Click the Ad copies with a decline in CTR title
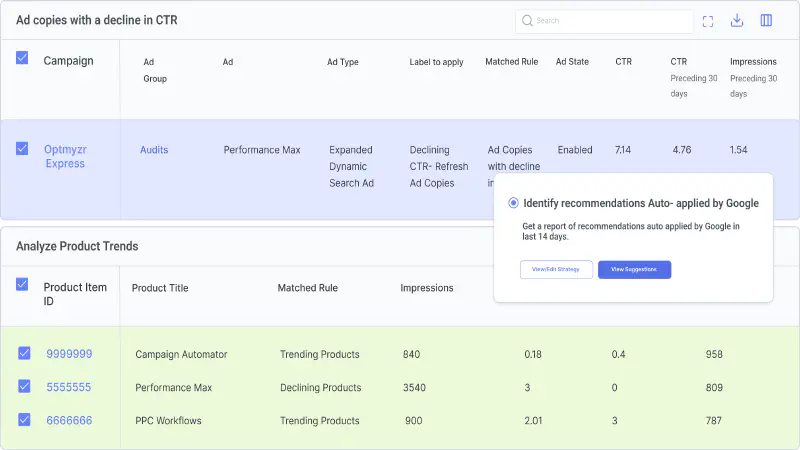The width and height of the screenshot is (800, 450). click(96, 20)
